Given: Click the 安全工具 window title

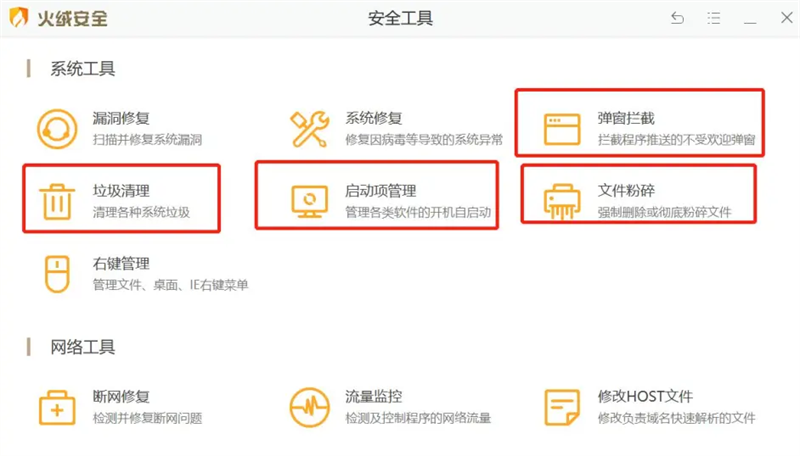Looking at the screenshot, I should pyautogui.click(x=401, y=18).
